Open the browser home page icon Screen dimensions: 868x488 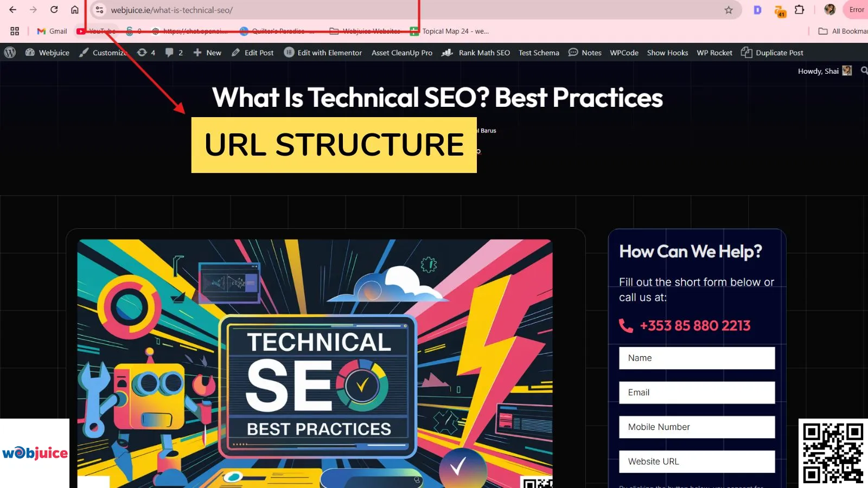(75, 10)
